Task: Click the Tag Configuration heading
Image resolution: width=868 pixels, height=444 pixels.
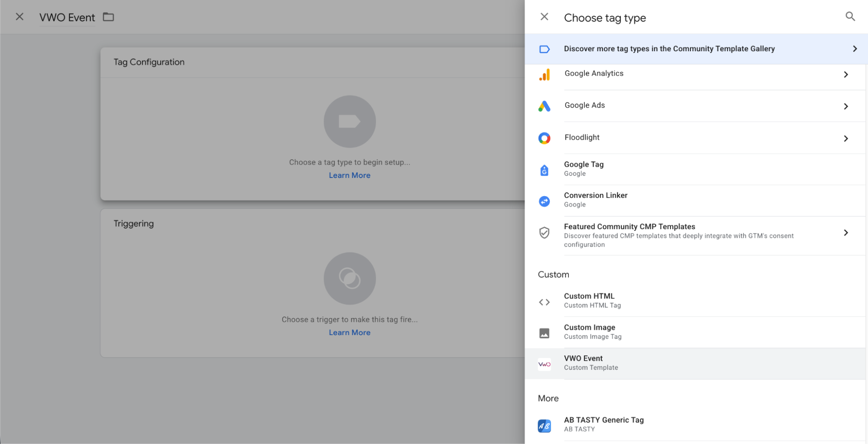Action: (x=149, y=62)
